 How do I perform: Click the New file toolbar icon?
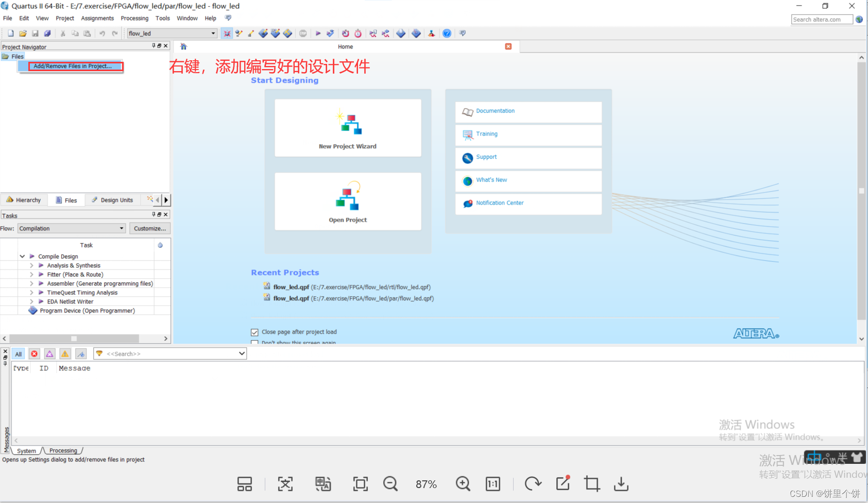pos(10,33)
